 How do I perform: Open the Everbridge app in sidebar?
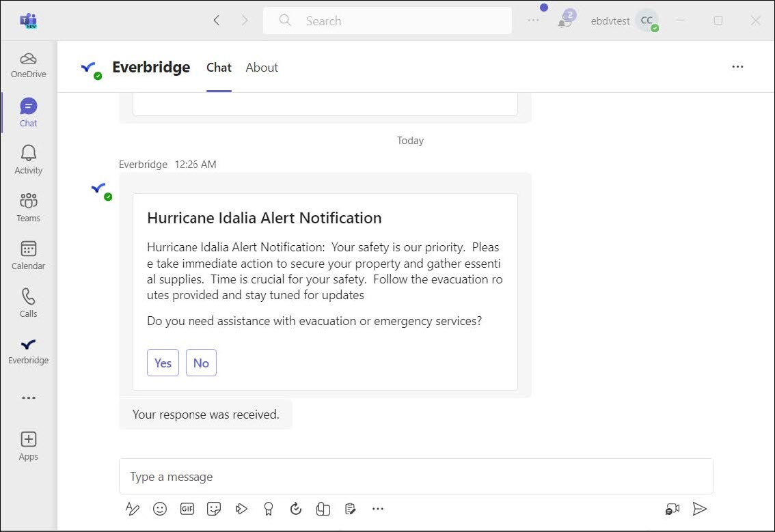pos(28,350)
